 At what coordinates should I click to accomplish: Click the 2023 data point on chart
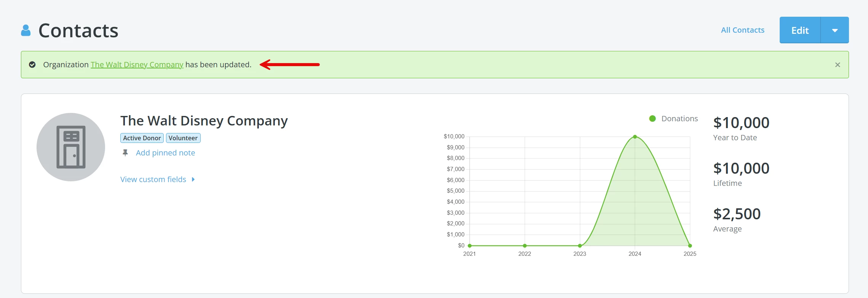tap(580, 246)
